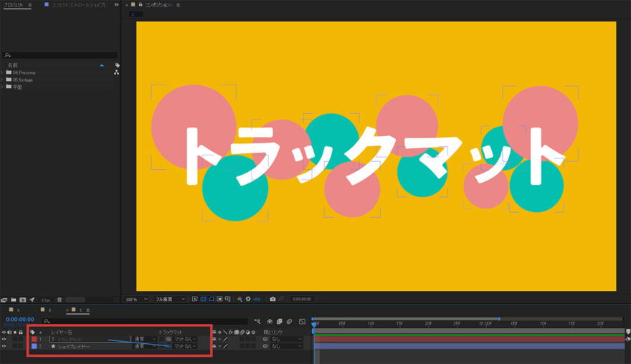The height and width of the screenshot is (364, 631).
Task: Open the フル画質 resolution dropdown
Action: tap(170, 300)
